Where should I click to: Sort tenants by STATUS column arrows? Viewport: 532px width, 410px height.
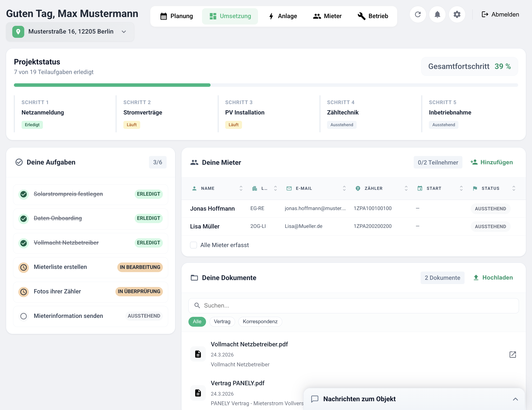point(514,188)
